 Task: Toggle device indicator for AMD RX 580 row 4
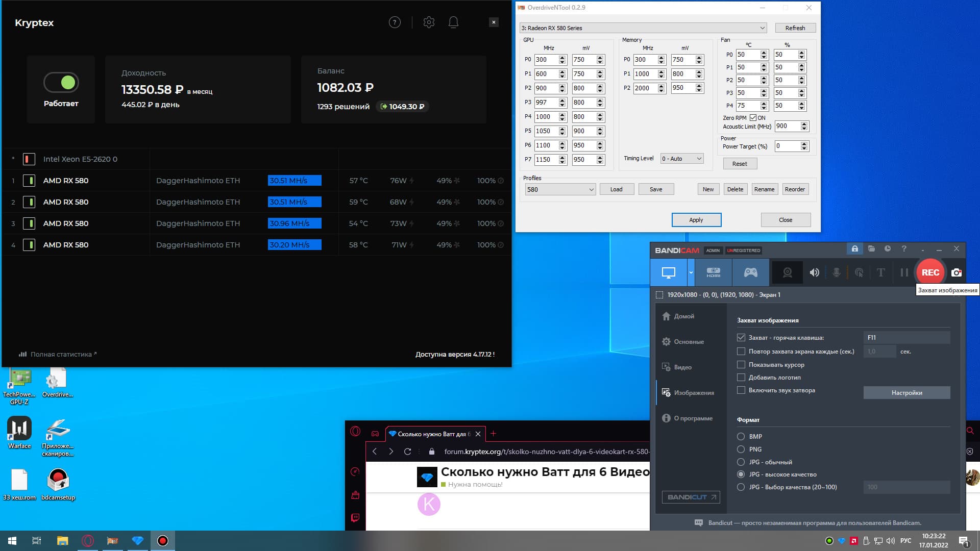29,245
